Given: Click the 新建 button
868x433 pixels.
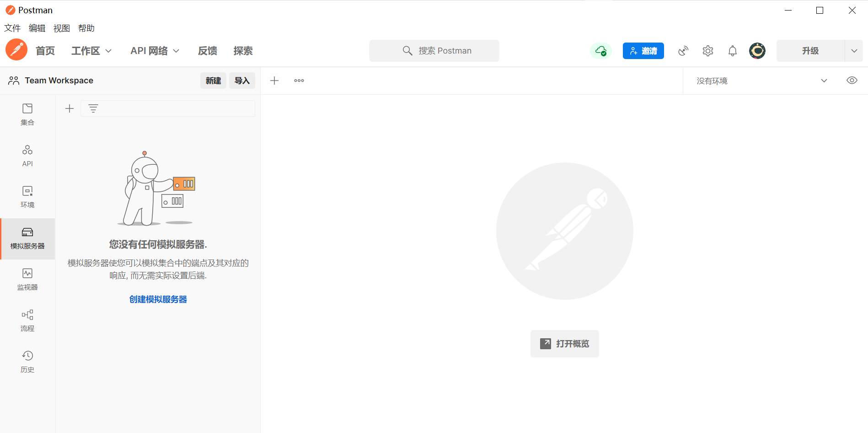Looking at the screenshot, I should click(x=213, y=81).
